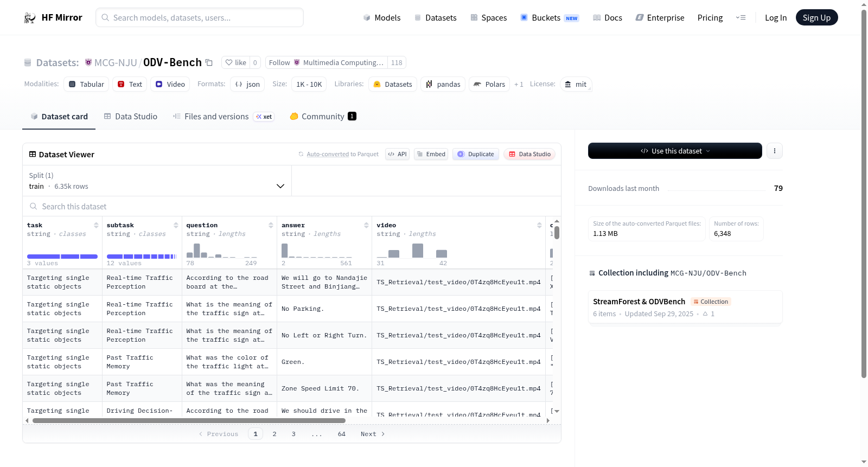Click the video column lengths histogram

pyautogui.click(x=412, y=251)
